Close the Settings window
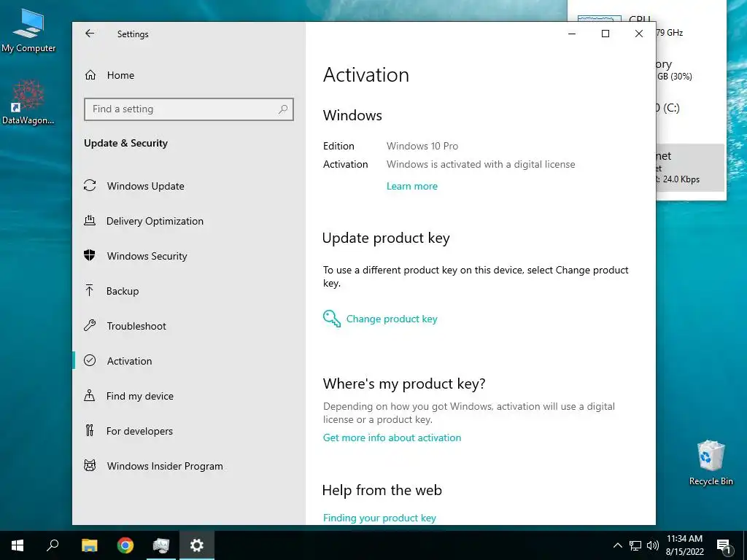Viewport: 747px width, 560px height. pos(639,34)
